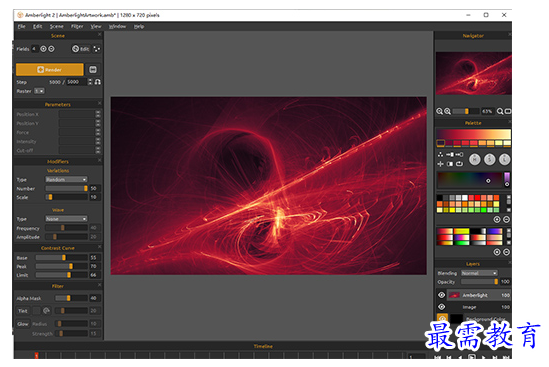Select the first dark palette color stop

click(440, 143)
